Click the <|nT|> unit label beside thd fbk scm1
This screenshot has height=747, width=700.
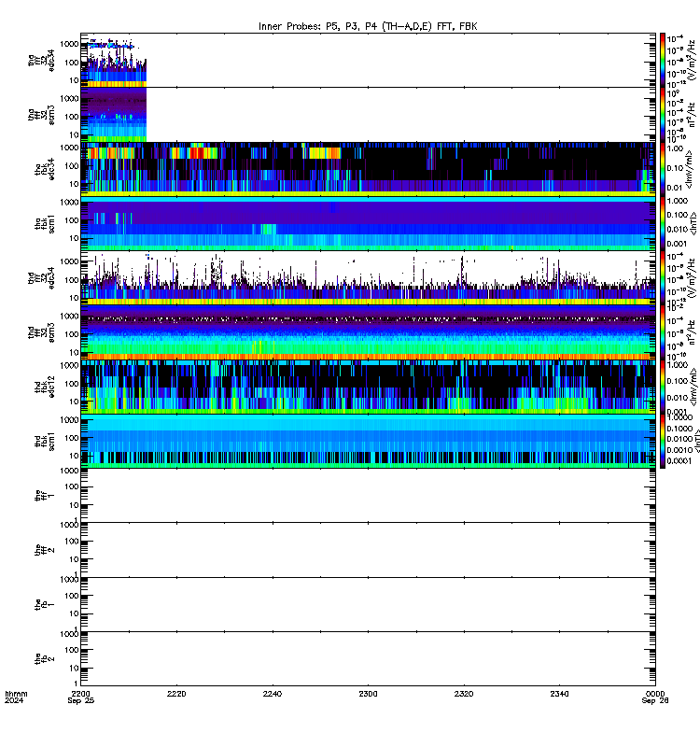(697, 441)
